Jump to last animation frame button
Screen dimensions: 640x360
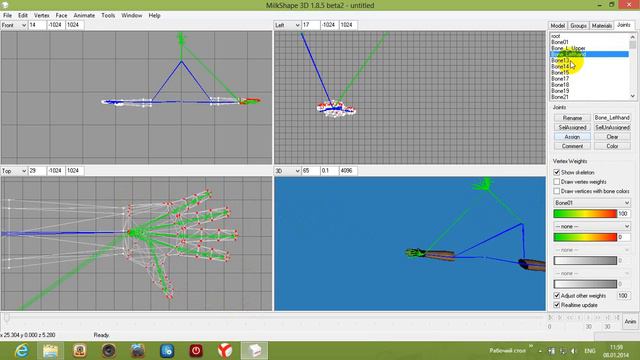pos(618,317)
